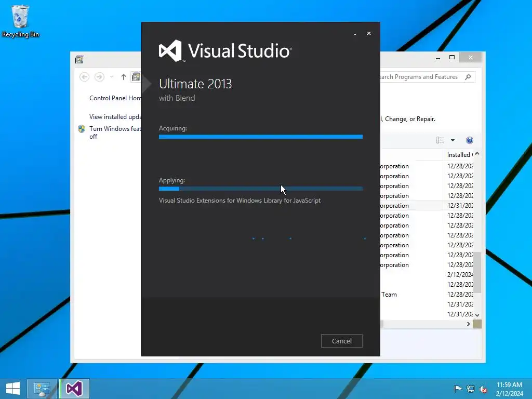
Task: Open Control Panel Home link
Action: [x=115, y=98]
